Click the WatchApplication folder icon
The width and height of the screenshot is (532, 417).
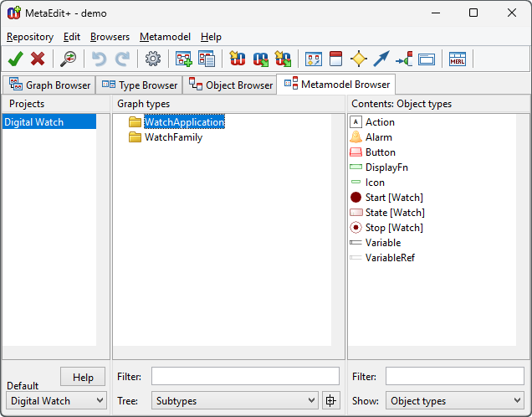(135, 121)
